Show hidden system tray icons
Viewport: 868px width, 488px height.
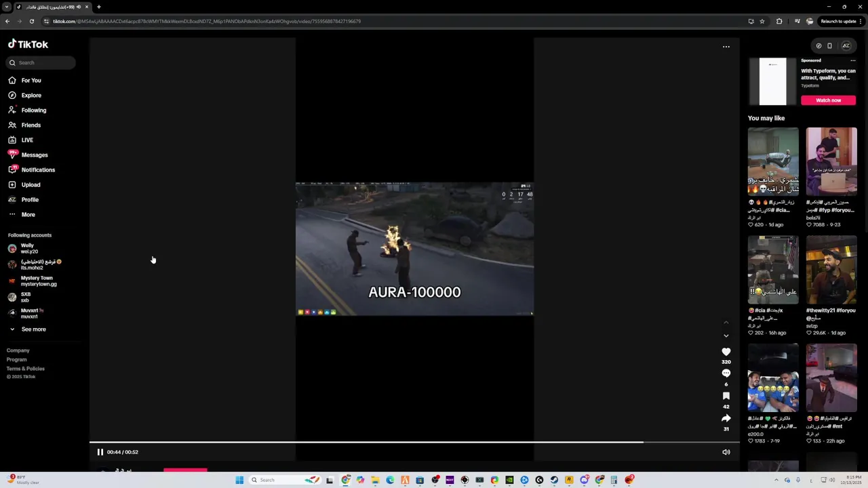pyautogui.click(x=776, y=480)
